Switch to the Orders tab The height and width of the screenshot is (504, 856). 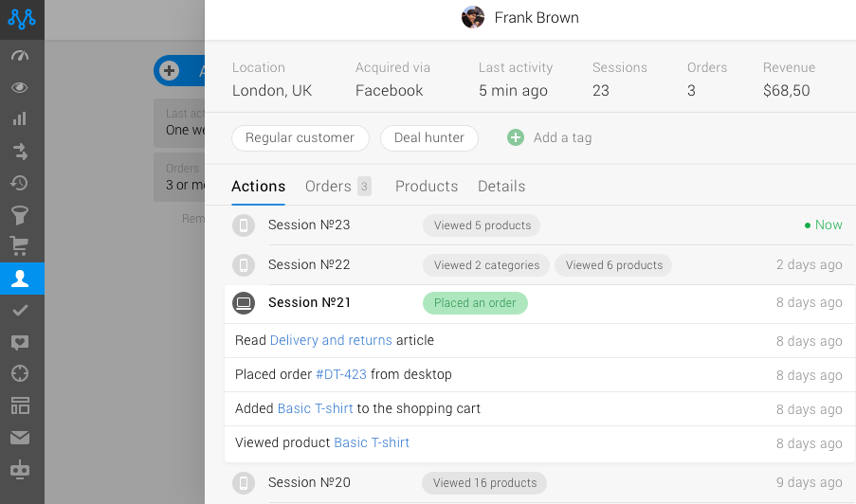[328, 187]
